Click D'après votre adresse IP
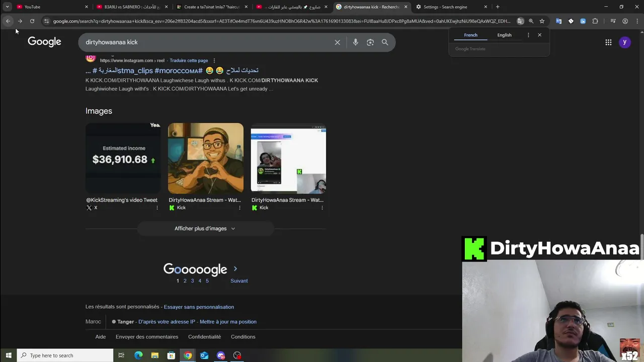644x362 pixels. (167, 322)
